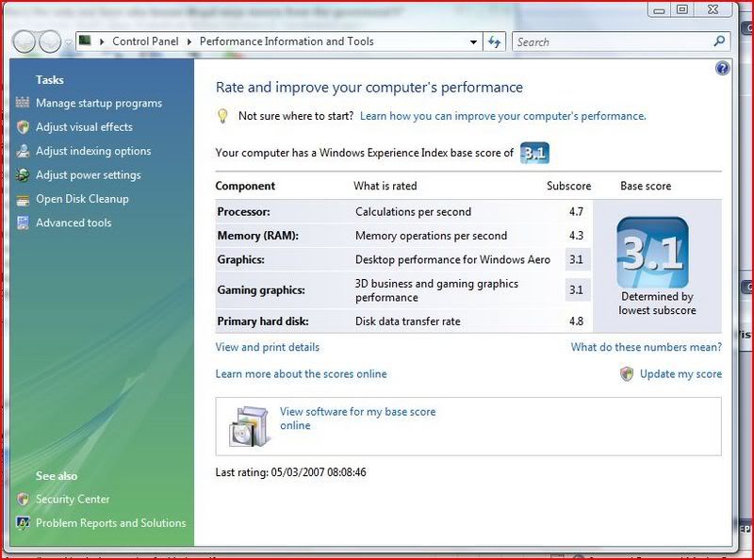Click the Gaming graphics row label
754x560 pixels.
pyautogui.click(x=261, y=290)
